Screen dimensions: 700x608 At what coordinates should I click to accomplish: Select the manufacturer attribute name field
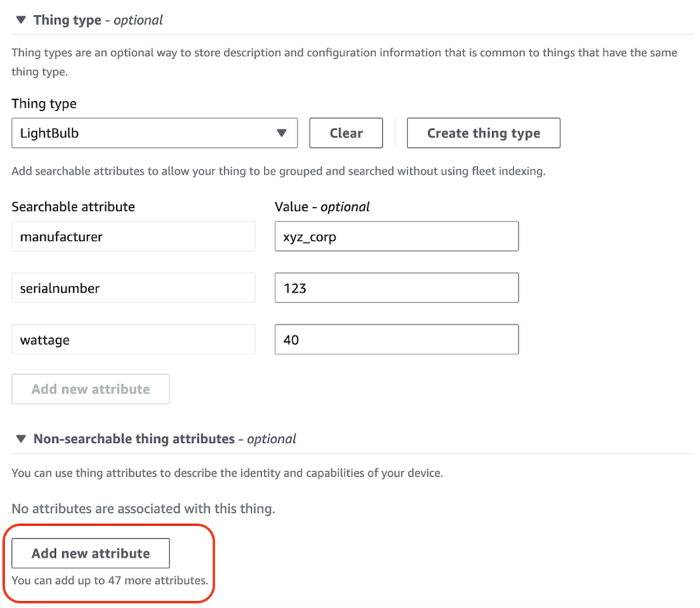(x=133, y=237)
